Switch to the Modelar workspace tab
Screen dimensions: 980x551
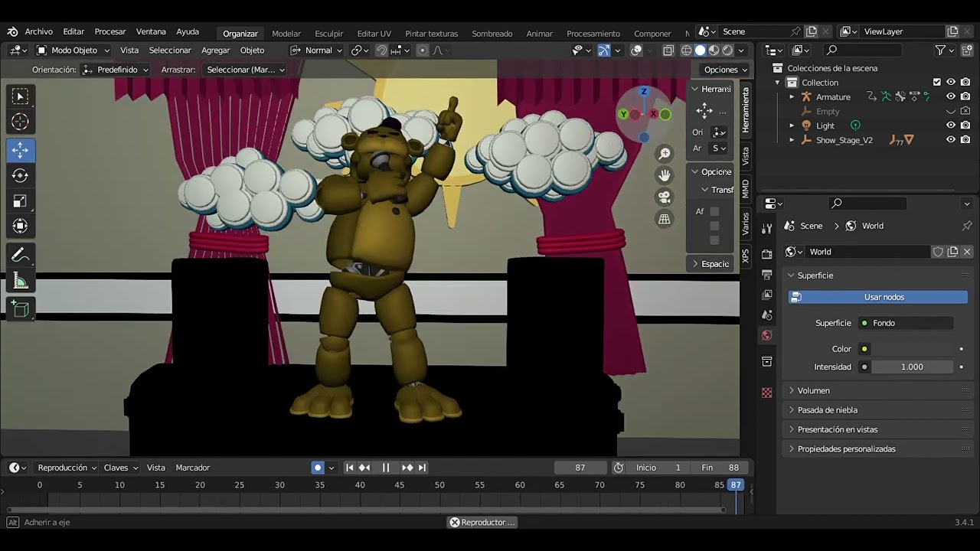pyautogui.click(x=286, y=34)
